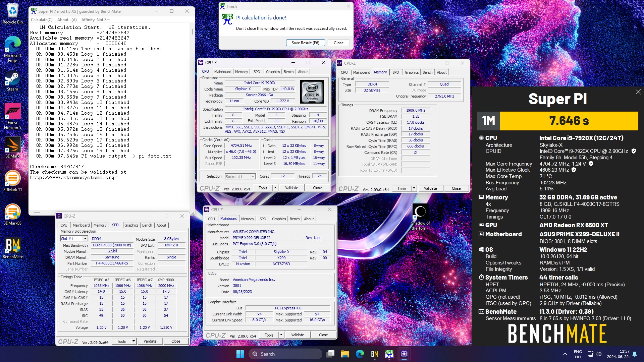The width and height of the screenshot is (644, 362).
Task: Open SPD tab in CPU-Z Memory window
Action: (x=395, y=72)
